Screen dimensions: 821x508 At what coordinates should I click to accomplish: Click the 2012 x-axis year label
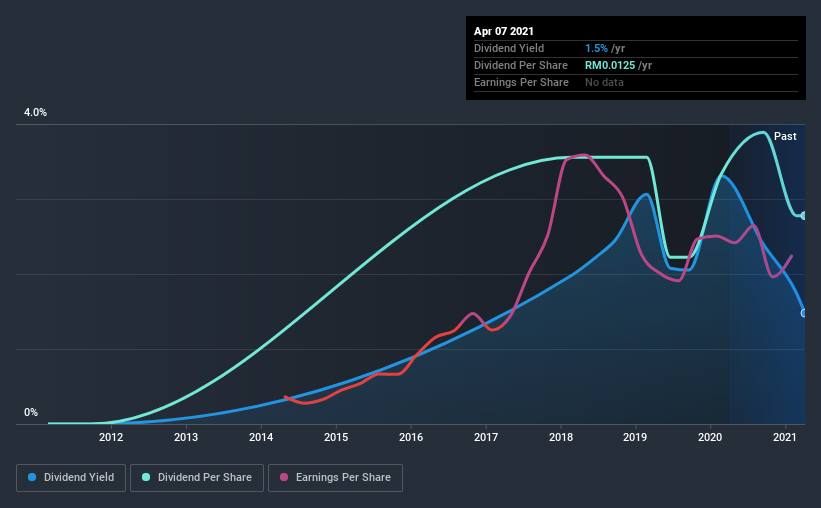click(x=111, y=437)
